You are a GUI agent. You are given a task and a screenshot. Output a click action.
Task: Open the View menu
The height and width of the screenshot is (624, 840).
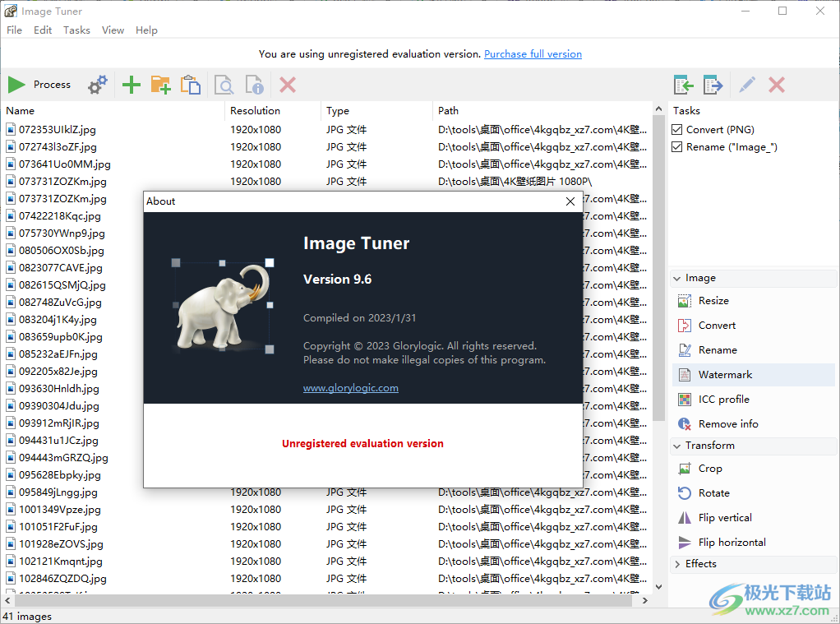click(113, 30)
